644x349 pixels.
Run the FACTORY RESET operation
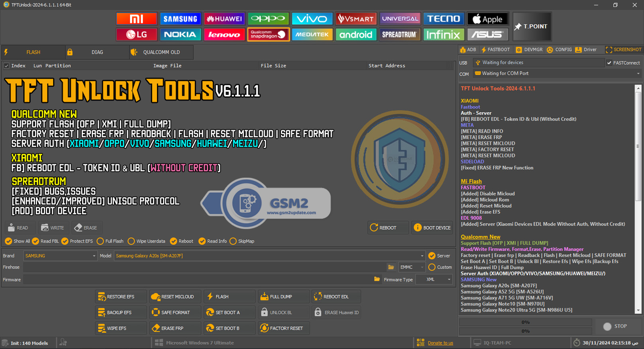(284, 328)
